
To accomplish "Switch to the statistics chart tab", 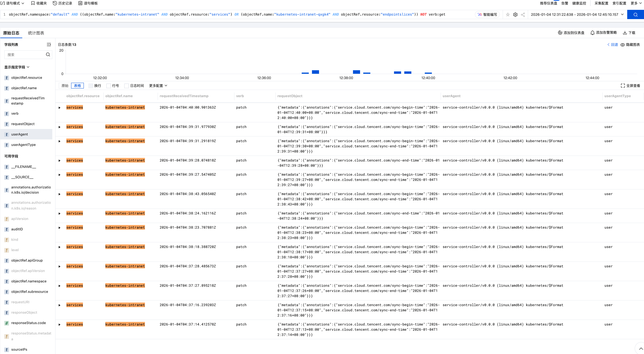I will [36, 33].
